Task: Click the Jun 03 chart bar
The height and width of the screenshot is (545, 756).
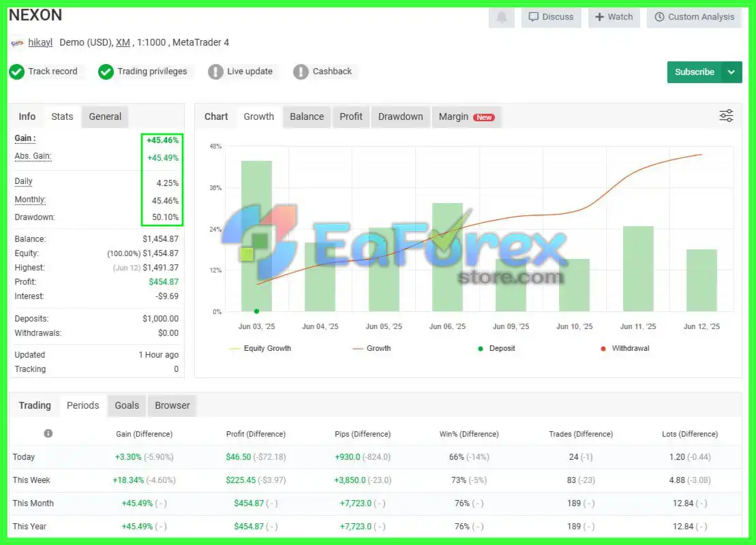Action: pos(256,236)
